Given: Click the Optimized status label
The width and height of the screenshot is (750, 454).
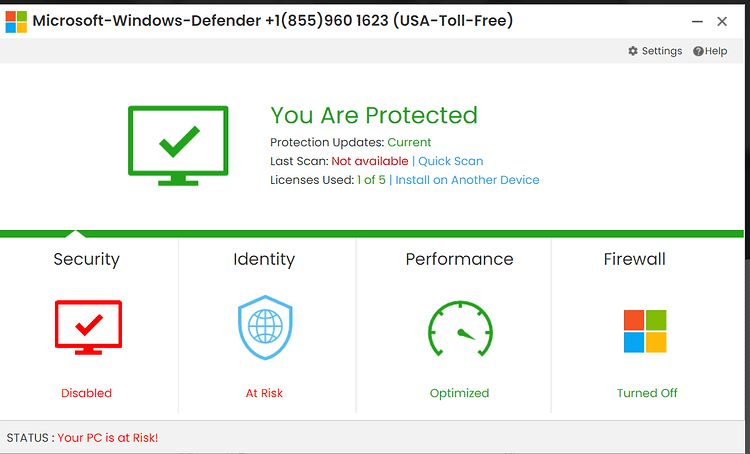Looking at the screenshot, I should tap(459, 393).
